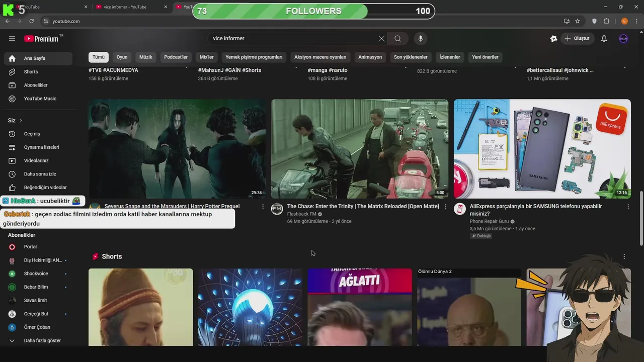644x362 pixels.
Task: Open AliExpress parçalarıyla SAMSUNG video title
Action: 536,210
